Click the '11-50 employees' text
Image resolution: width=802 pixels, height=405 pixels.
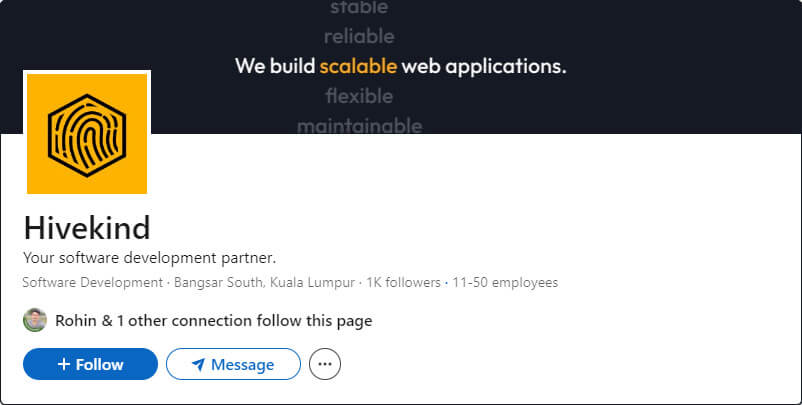point(505,283)
